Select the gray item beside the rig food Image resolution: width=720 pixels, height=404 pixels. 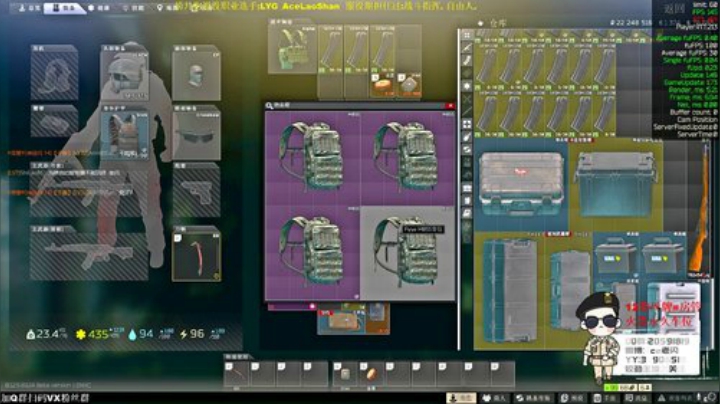(409, 85)
